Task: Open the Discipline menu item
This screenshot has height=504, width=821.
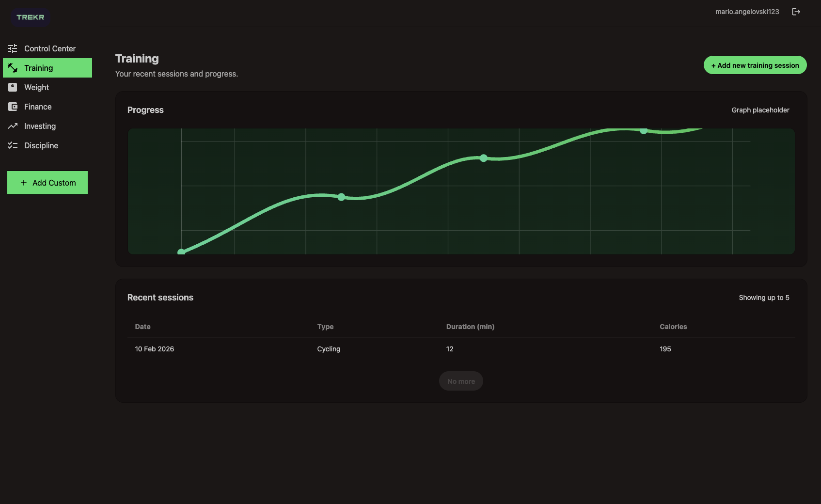Action: click(41, 145)
